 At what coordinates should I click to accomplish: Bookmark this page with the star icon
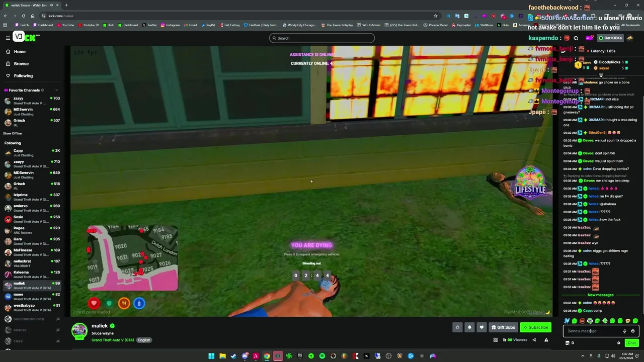click(436, 16)
